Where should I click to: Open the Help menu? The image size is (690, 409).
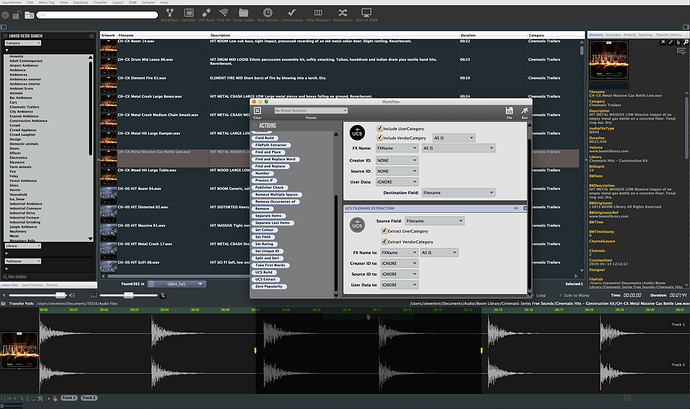pyautogui.click(x=164, y=2)
